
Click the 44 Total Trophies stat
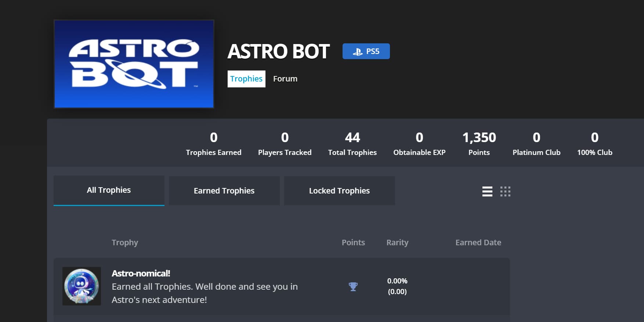352,144
